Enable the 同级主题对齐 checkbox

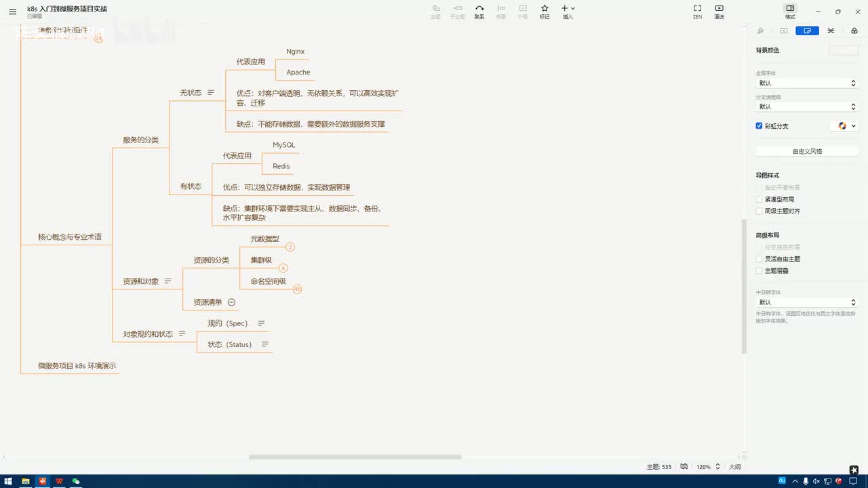[x=759, y=211]
